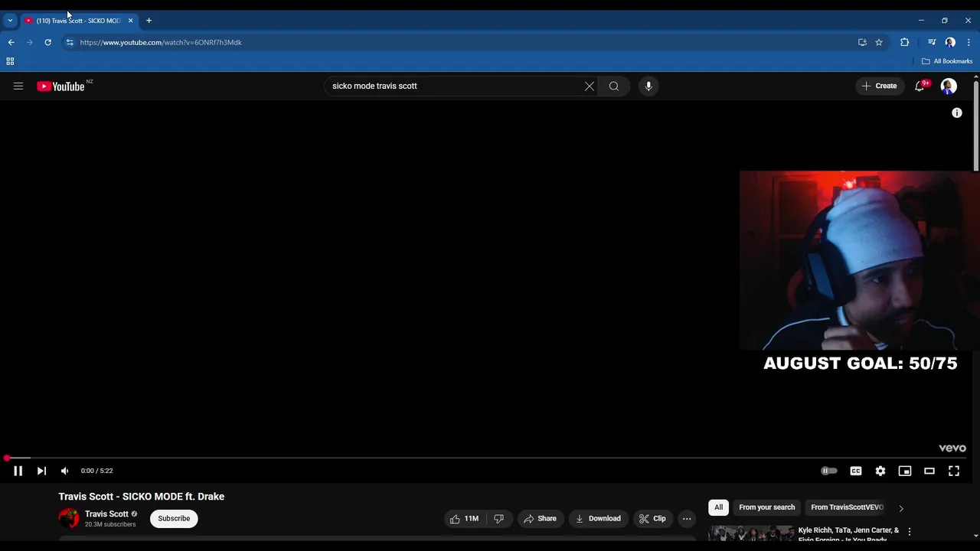Show video info card icon
This screenshot has height=551, width=980.
coord(957,112)
